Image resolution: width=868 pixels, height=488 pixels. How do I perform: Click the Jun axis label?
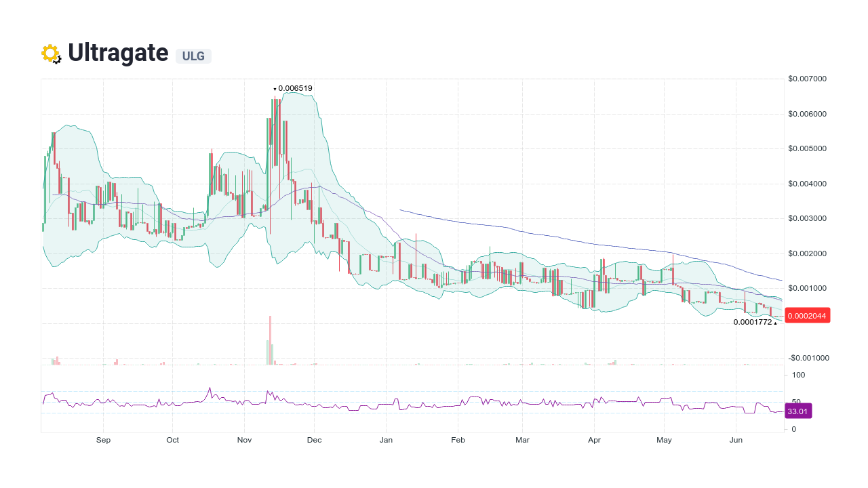(736, 440)
